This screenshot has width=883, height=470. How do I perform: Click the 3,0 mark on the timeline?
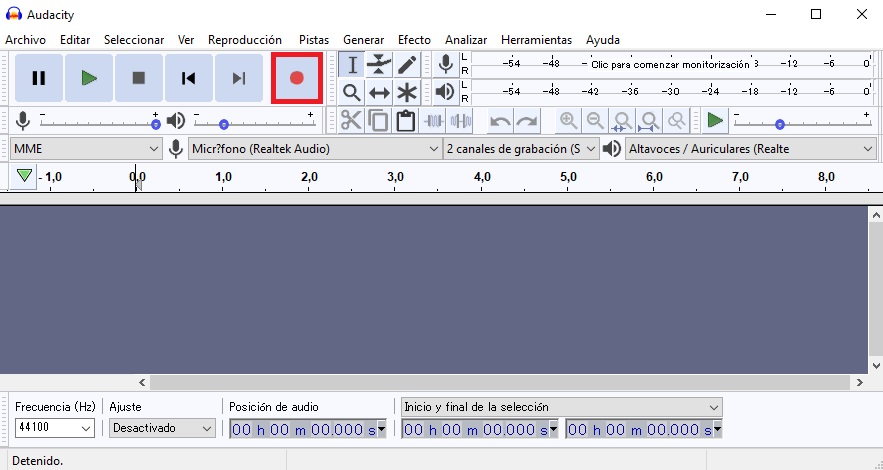(x=395, y=177)
